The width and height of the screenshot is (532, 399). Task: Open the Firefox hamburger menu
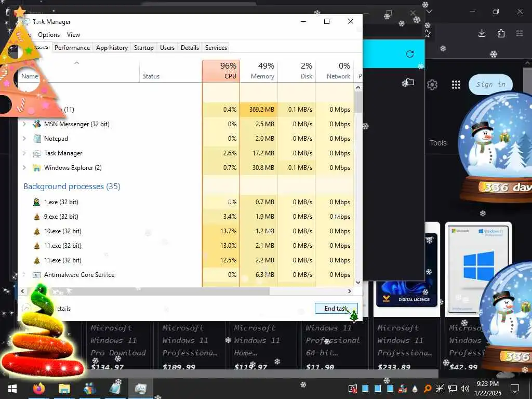pyautogui.click(x=520, y=33)
